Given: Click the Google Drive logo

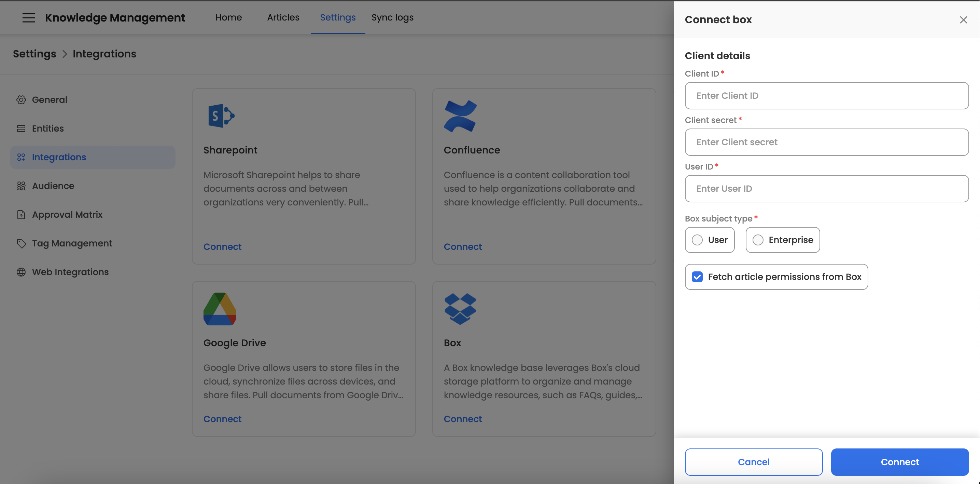Looking at the screenshot, I should point(220,309).
